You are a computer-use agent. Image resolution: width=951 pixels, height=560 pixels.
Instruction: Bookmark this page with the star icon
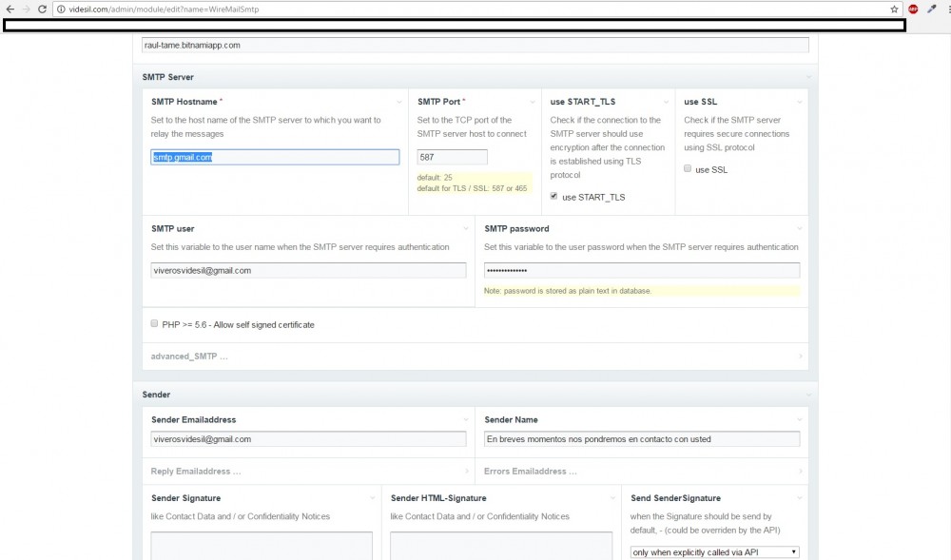tap(894, 9)
